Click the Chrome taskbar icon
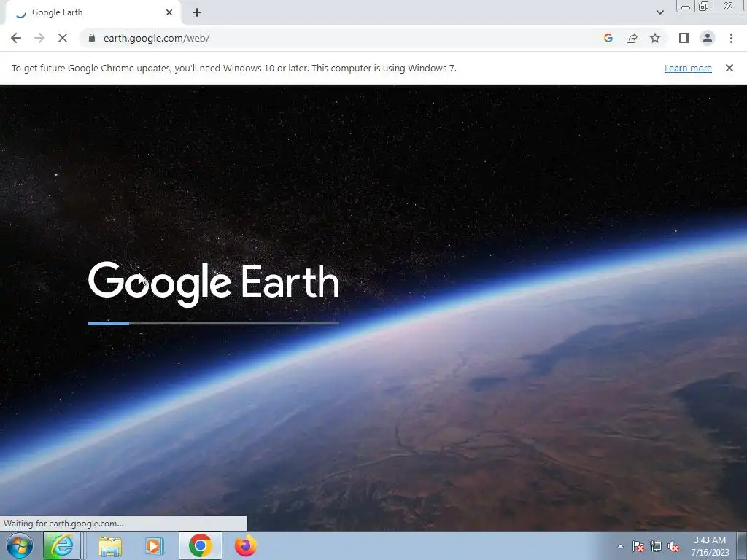The width and height of the screenshot is (747, 560). coord(201,545)
